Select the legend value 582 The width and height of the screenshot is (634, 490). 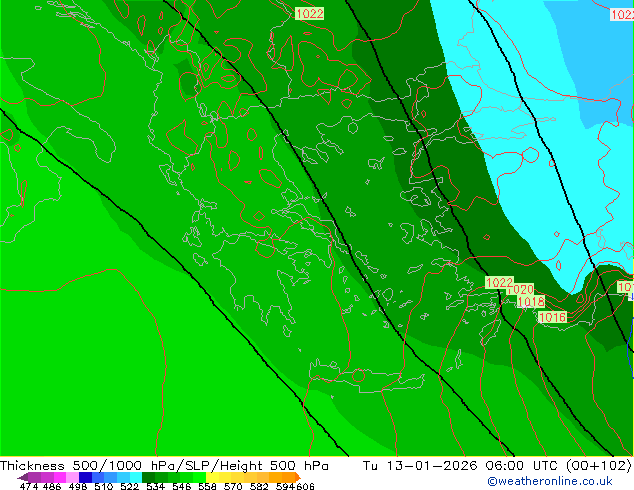click(259, 486)
